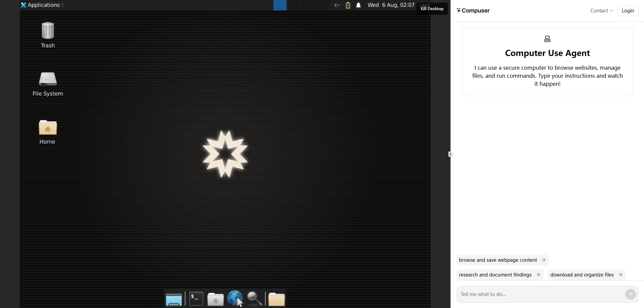Launch the terminal emulator from dock
This screenshot has width=644, height=308.
click(196, 299)
